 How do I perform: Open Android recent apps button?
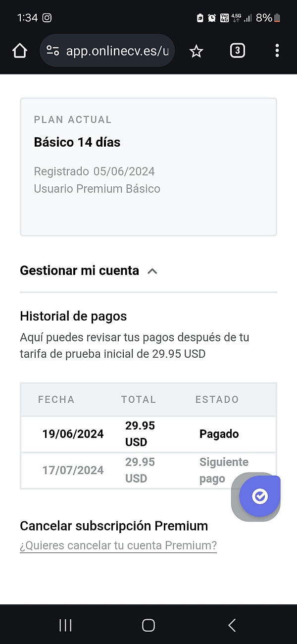[65, 625]
